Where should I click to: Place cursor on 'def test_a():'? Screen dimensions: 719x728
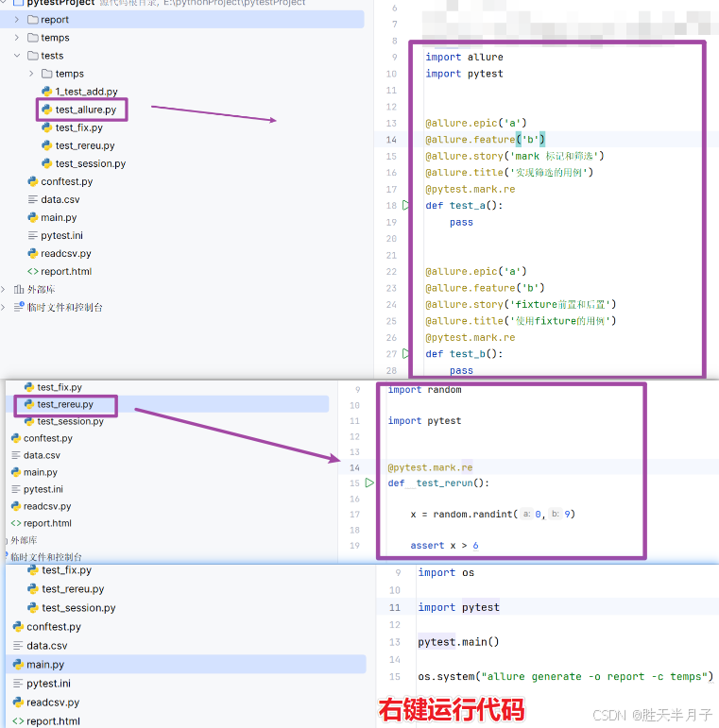[x=464, y=206]
